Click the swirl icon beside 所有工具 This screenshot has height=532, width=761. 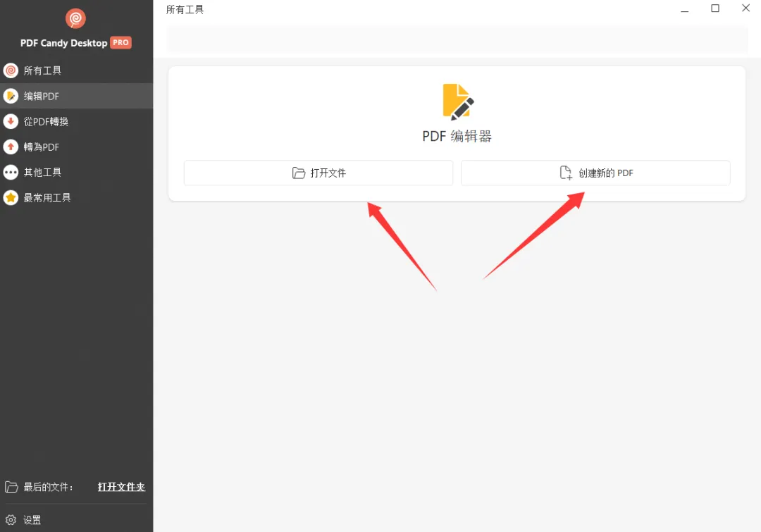11,71
